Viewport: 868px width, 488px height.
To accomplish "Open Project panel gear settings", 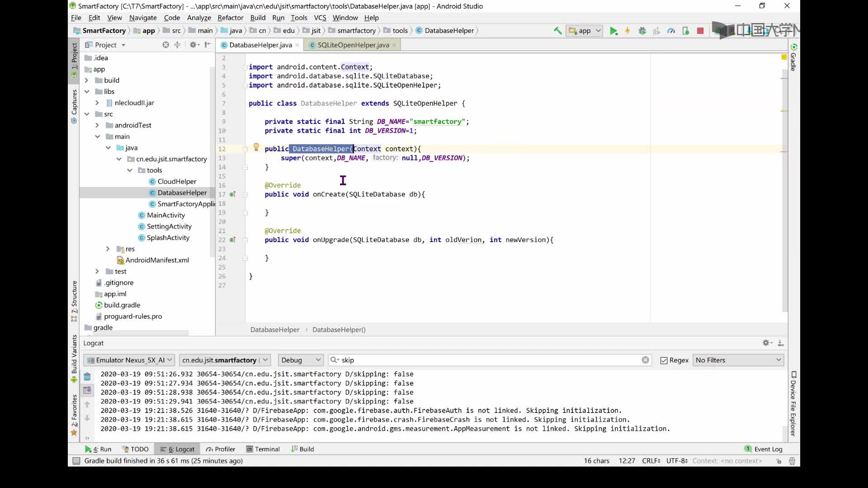I will coord(194,45).
